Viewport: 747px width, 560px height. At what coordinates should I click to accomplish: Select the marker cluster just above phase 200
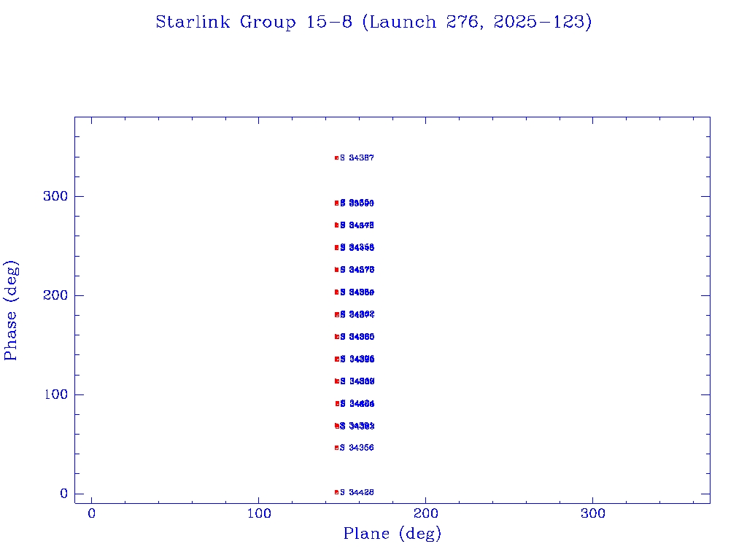tap(336, 292)
